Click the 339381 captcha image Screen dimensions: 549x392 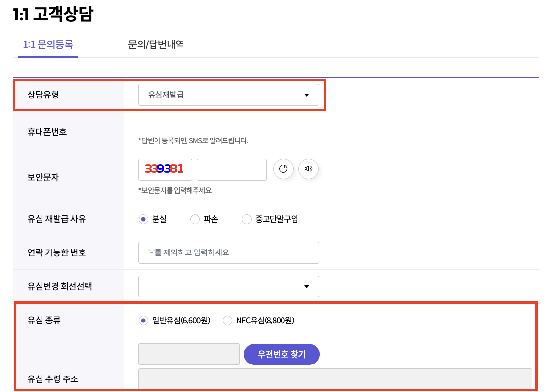coord(165,169)
